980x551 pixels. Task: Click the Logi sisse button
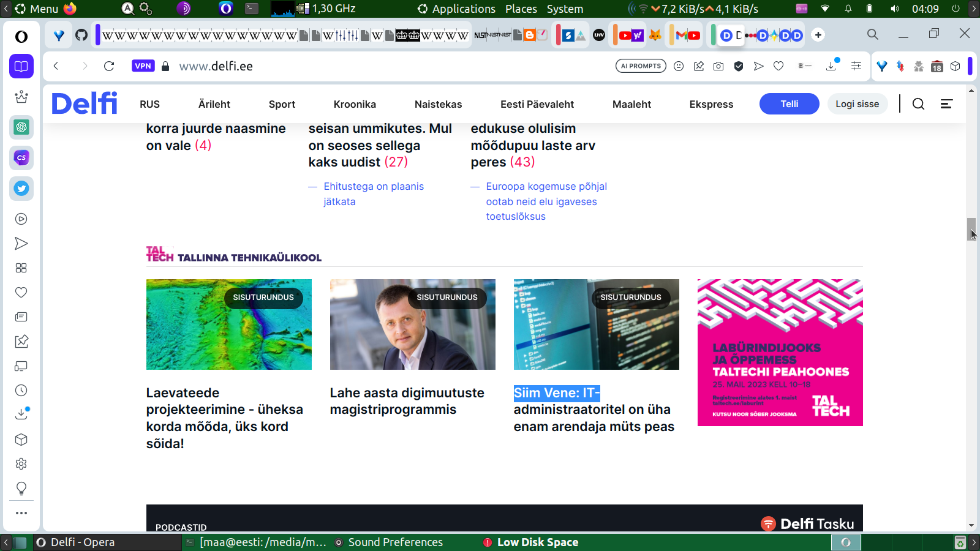click(x=858, y=104)
